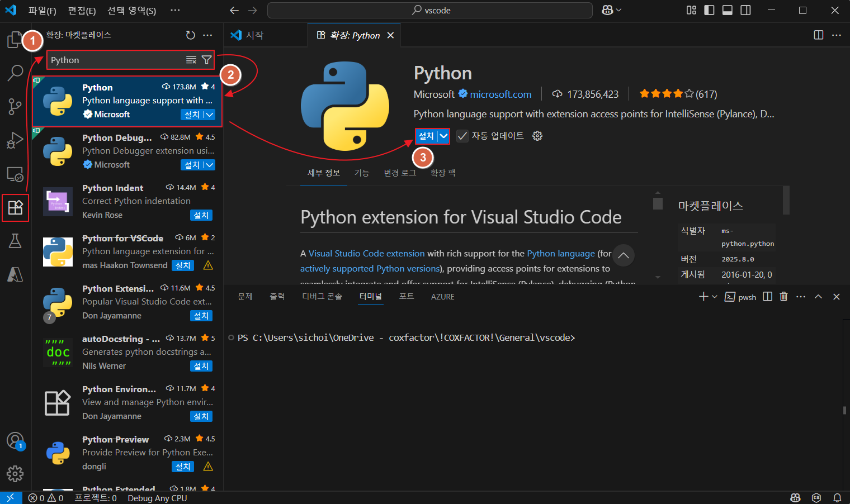The width and height of the screenshot is (850, 504).
Task: Open AZURE panel tab
Action: click(x=443, y=297)
